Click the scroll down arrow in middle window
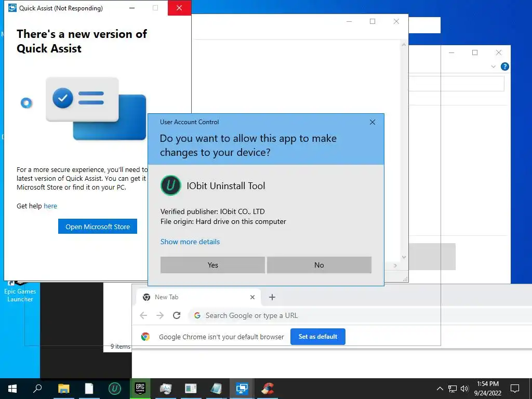The image size is (532, 399). (404, 257)
